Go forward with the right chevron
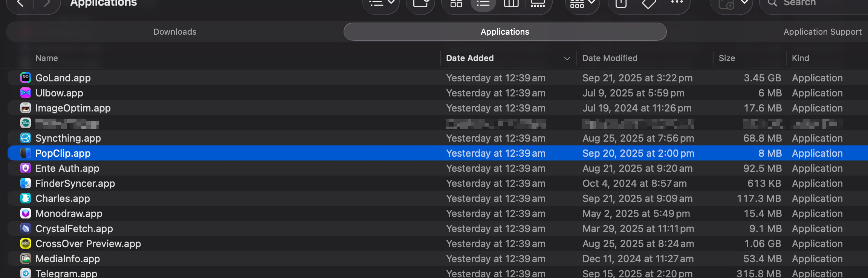This screenshot has height=278, width=868. click(47, 4)
